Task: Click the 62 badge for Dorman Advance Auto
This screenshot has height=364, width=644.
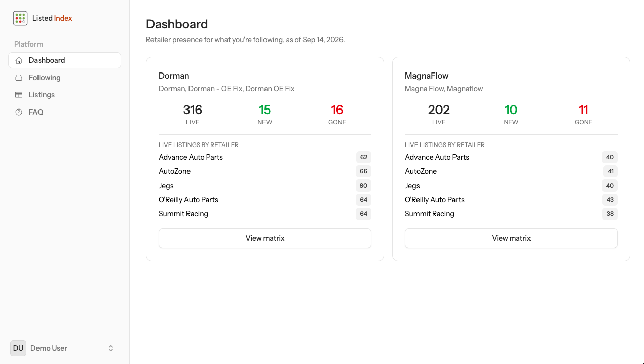Action: point(364,157)
